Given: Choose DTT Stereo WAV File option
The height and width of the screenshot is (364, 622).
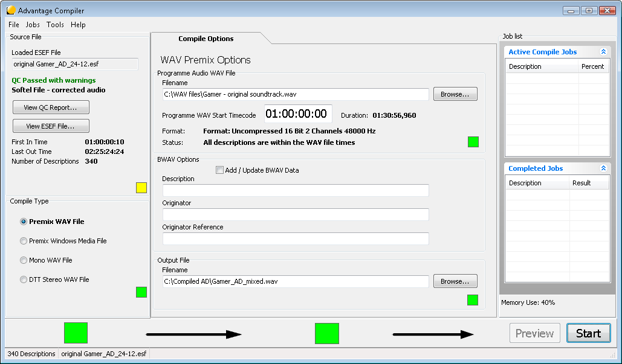Looking at the screenshot, I should pyautogui.click(x=24, y=279).
